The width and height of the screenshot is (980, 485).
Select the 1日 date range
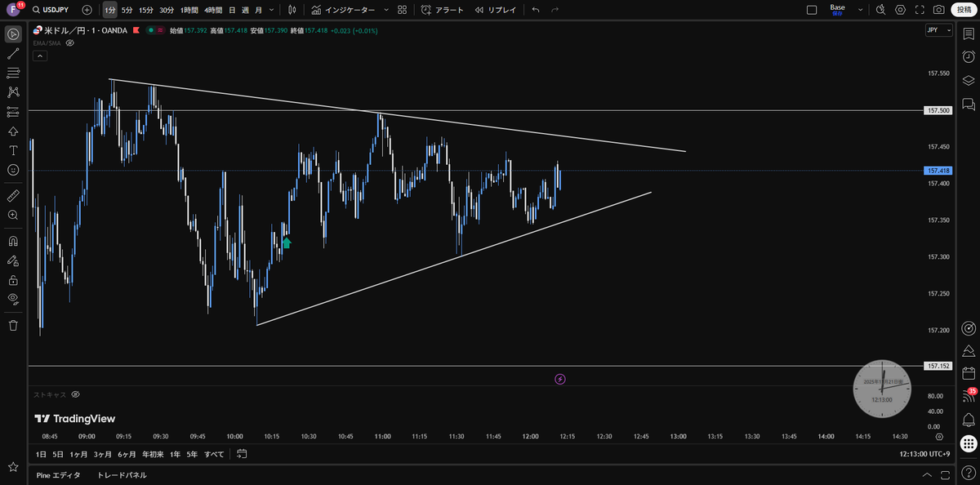tap(41, 454)
